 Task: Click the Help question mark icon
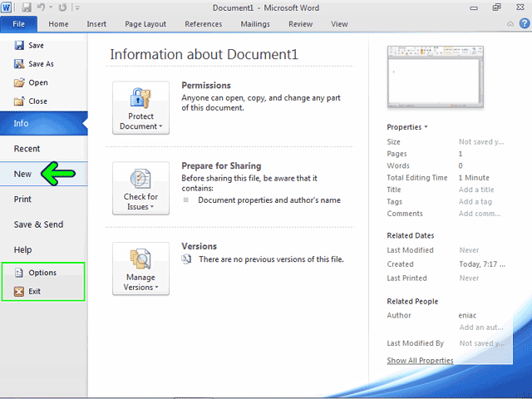(x=525, y=23)
